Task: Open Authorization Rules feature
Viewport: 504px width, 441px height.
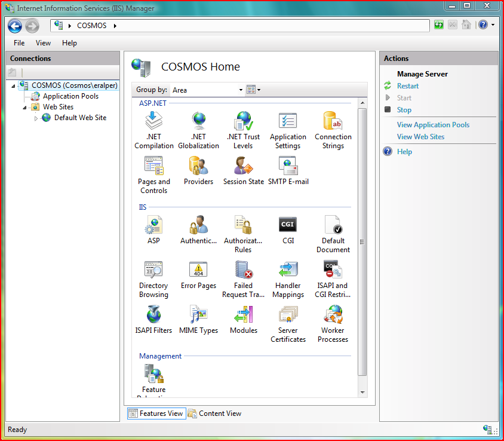Action: click(x=243, y=234)
